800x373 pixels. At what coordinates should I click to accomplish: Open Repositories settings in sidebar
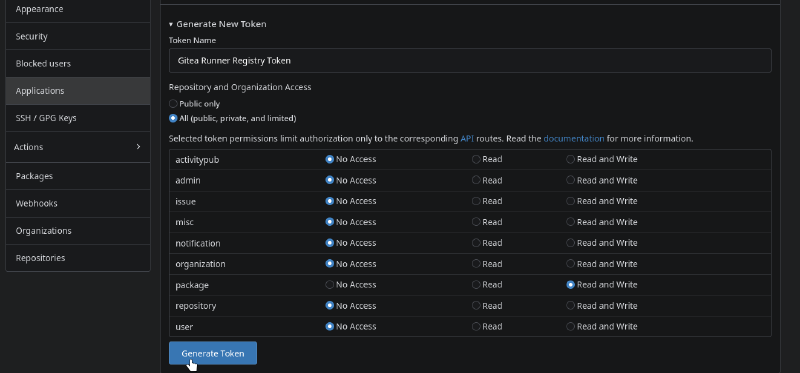tap(78, 258)
